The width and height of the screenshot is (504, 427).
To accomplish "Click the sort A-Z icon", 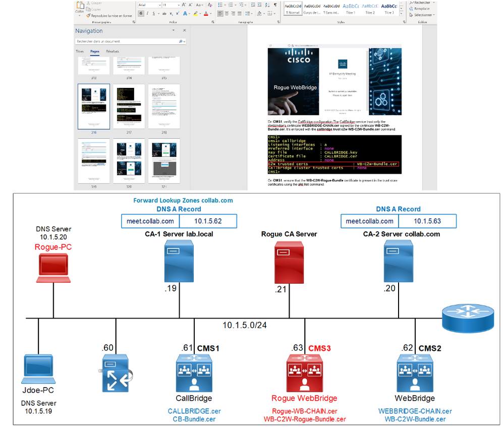I will click(x=267, y=5).
